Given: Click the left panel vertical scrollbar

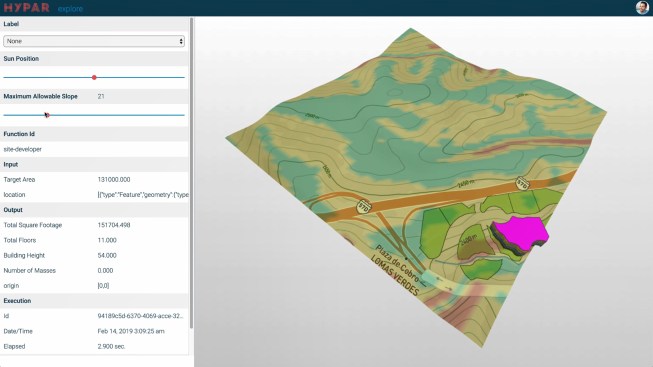Looking at the screenshot, I should [x=192, y=173].
